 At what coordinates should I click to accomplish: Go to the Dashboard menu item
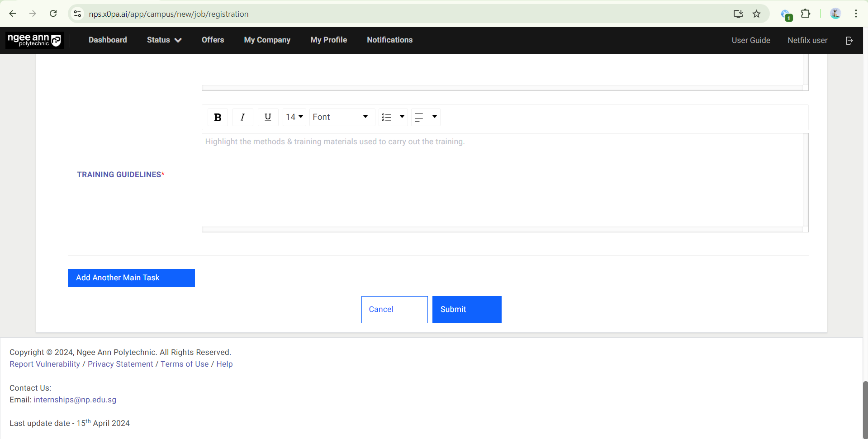pyautogui.click(x=108, y=40)
